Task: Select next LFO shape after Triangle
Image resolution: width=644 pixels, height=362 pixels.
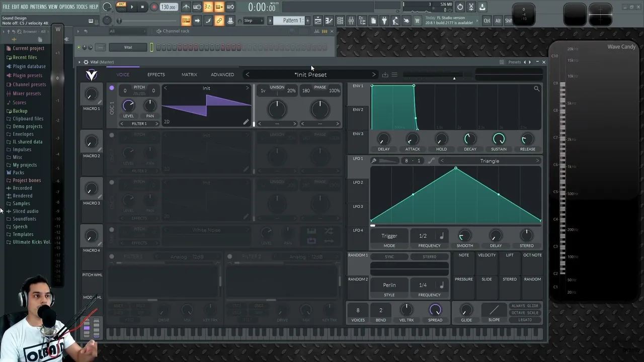Action: pyautogui.click(x=537, y=161)
